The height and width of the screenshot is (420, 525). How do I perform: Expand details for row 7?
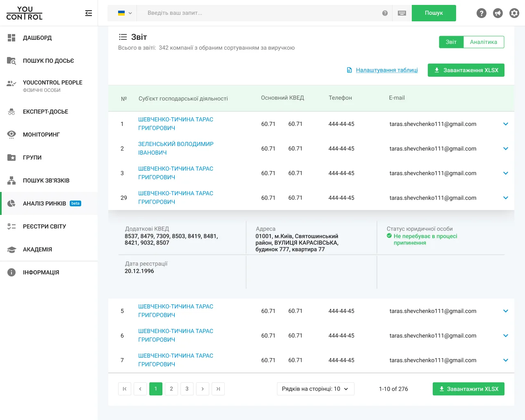click(x=506, y=360)
